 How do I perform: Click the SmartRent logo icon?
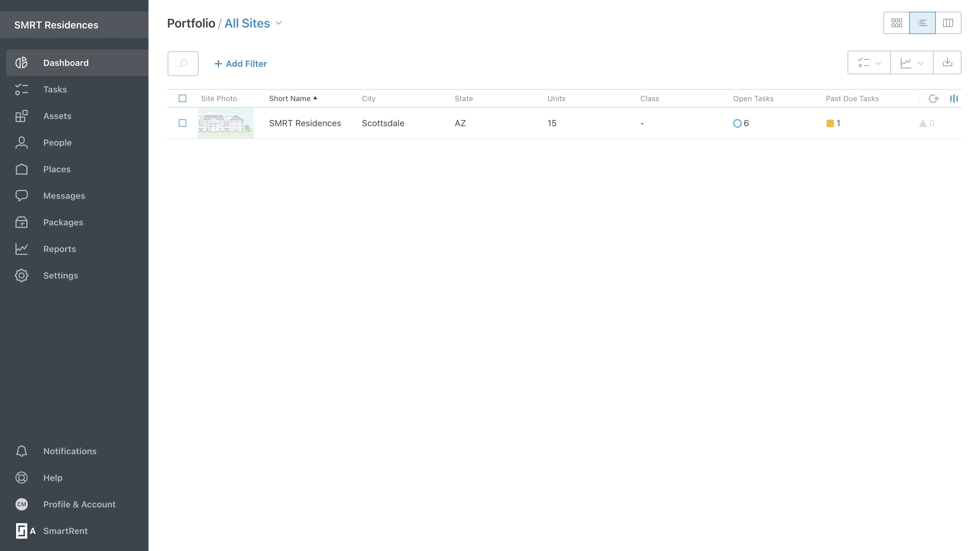click(x=21, y=531)
